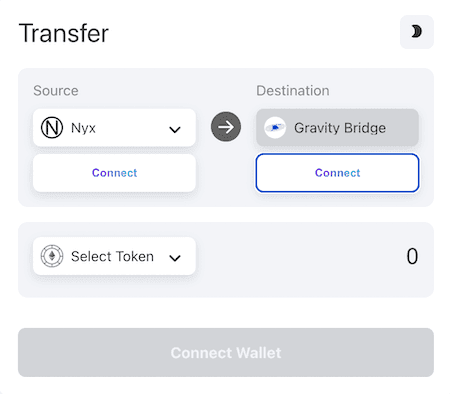Click the amount field showing 0
The width and height of the screenshot is (450, 394).
point(412,256)
